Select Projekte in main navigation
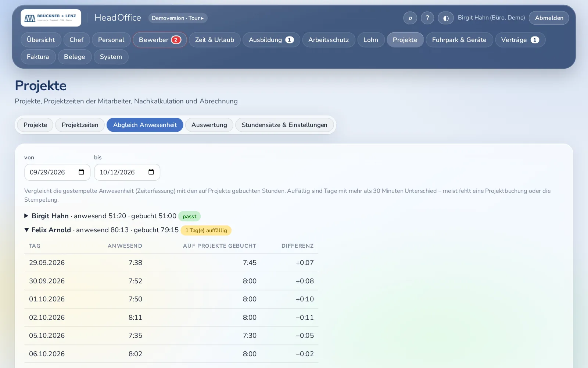The height and width of the screenshot is (368, 588). pyautogui.click(x=405, y=40)
